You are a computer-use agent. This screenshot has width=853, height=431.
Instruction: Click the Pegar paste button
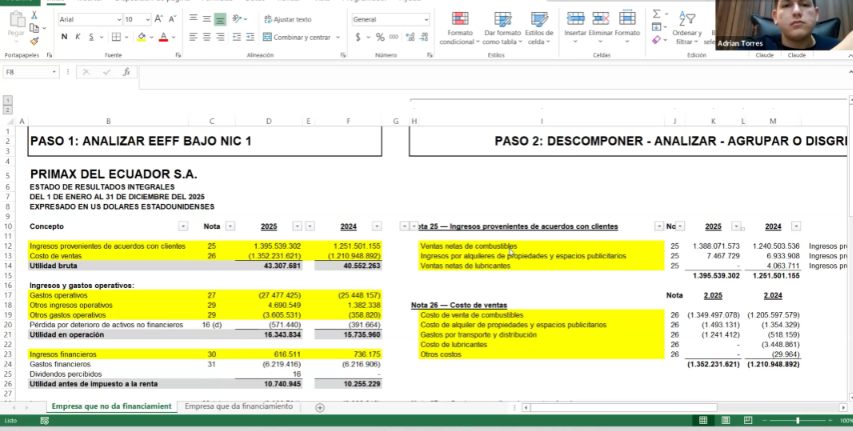(x=16, y=26)
